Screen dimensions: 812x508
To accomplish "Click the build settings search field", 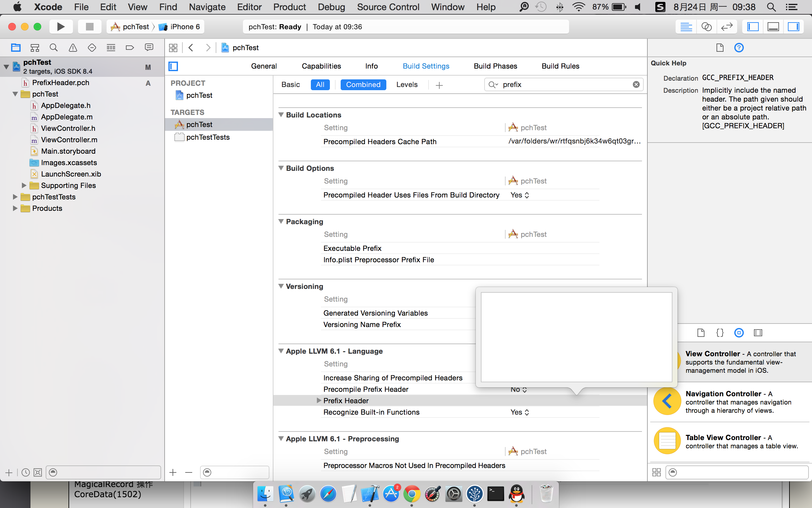I will click(x=564, y=84).
